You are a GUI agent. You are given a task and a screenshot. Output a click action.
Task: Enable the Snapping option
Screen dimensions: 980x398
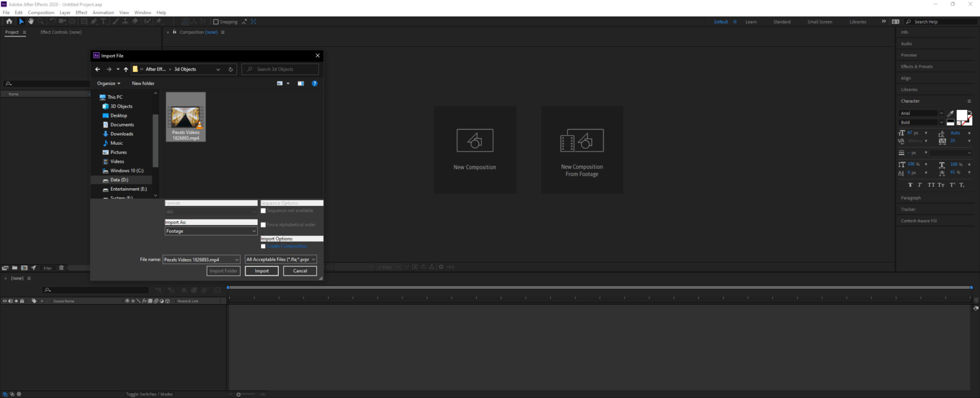coord(215,21)
